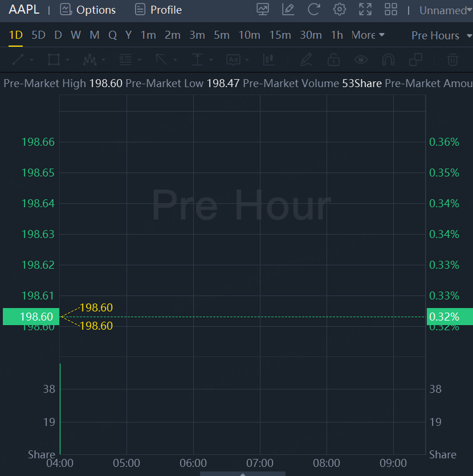The image size is (473, 476).
Task: Switch to the 5D timeframe tab
Action: tap(38, 35)
